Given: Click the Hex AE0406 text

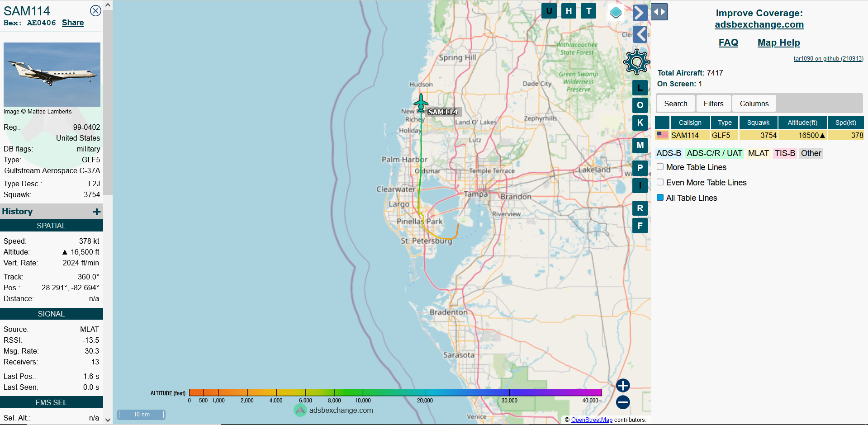Looking at the screenshot, I should tap(30, 23).
